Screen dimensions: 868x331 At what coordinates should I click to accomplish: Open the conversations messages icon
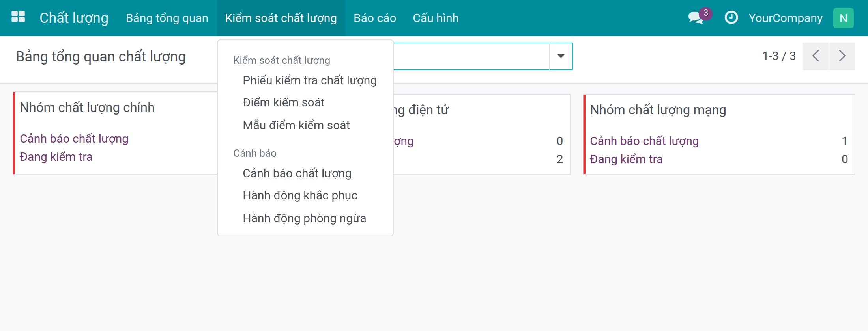point(696,18)
